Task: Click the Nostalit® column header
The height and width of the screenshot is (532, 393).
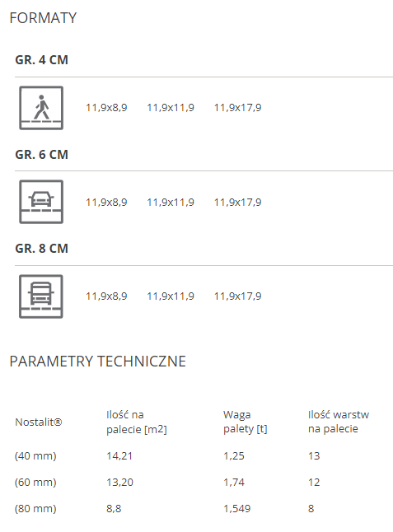Action: point(39,422)
